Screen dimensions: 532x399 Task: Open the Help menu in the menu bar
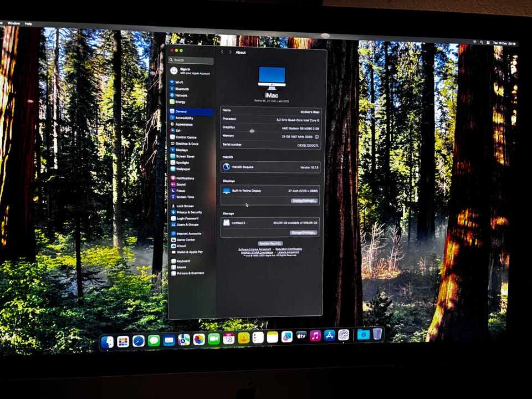click(x=28, y=24)
